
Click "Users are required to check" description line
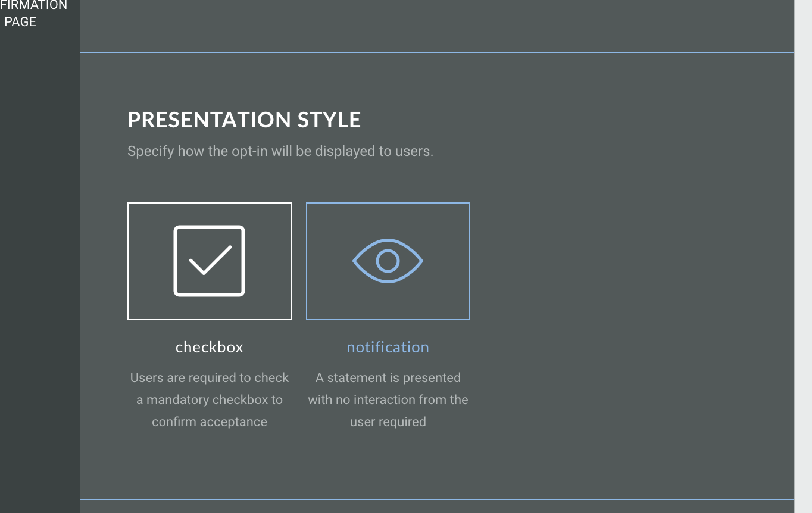coord(209,378)
